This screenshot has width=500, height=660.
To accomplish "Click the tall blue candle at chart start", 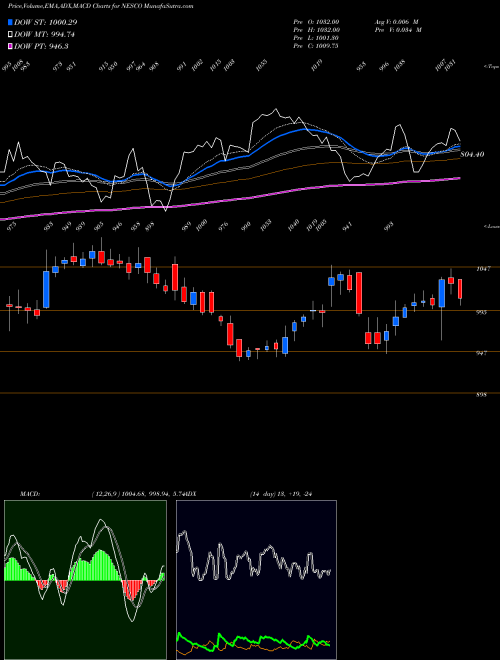I will (x=46, y=290).
